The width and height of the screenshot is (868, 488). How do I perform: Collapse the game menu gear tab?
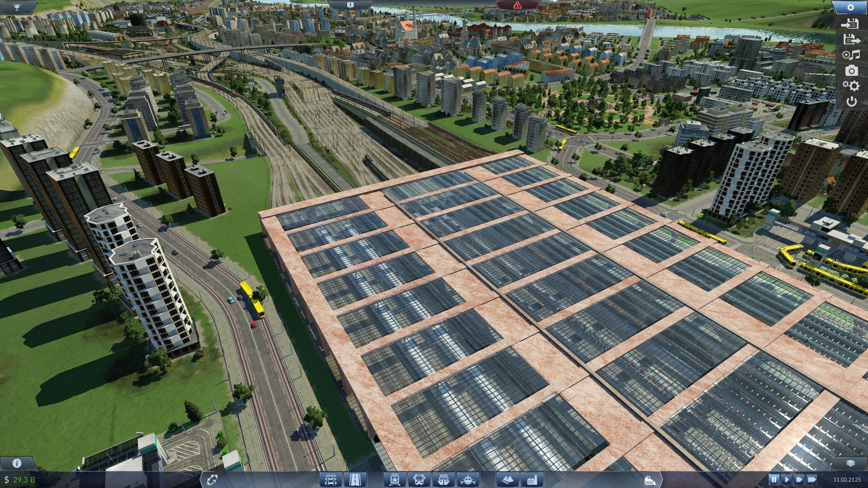point(851,7)
